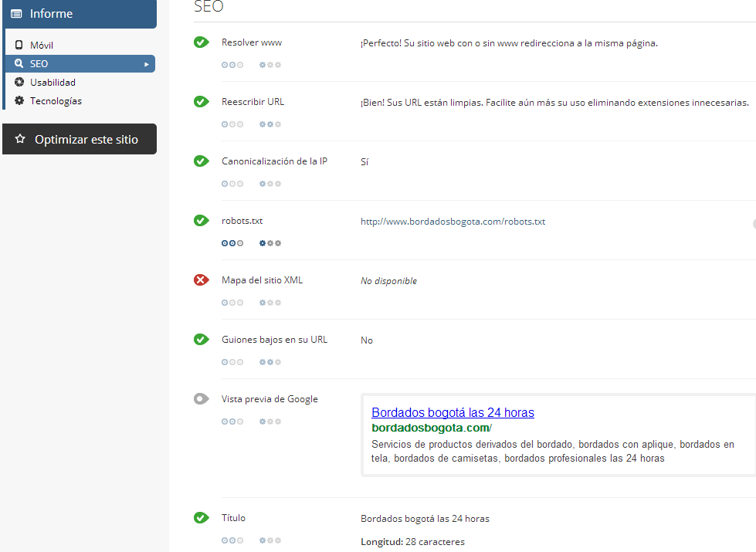The image size is (756, 552).
Task: Open the Informe section header
Action: click(80, 13)
